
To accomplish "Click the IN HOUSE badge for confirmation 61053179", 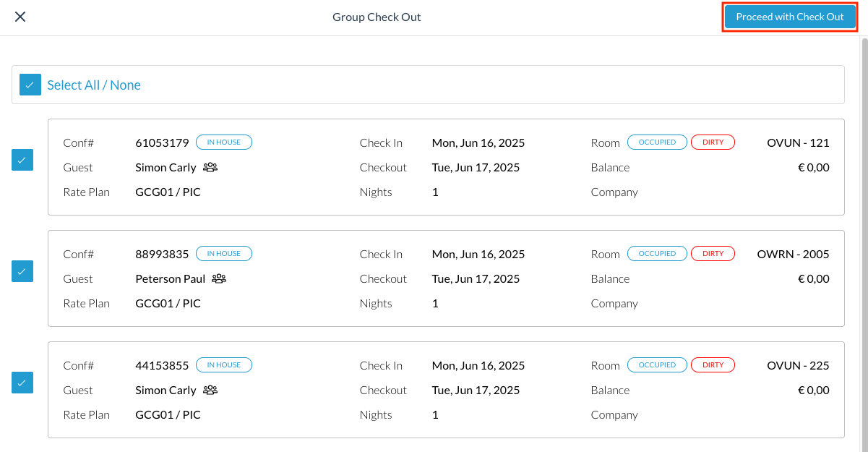I will click(224, 142).
